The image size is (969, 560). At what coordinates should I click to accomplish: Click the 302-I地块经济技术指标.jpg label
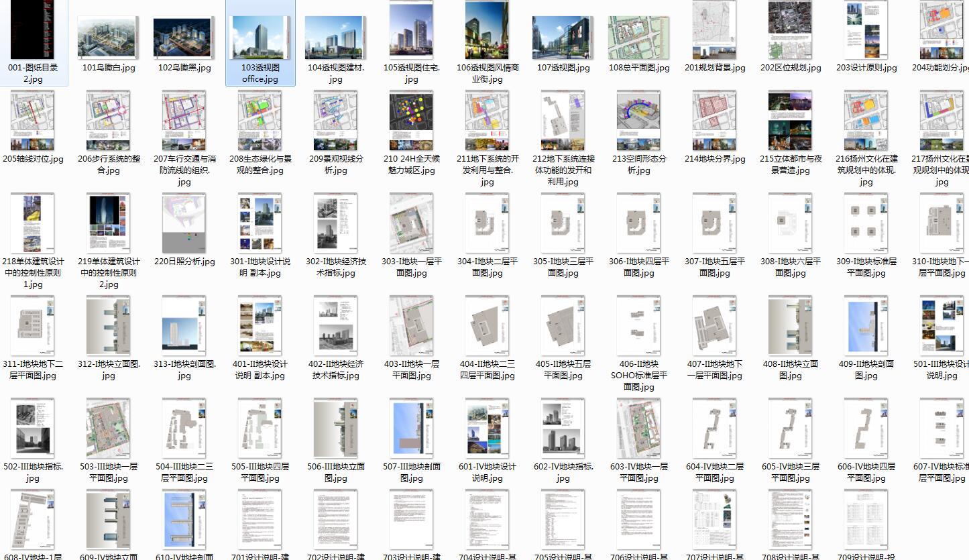click(336, 267)
